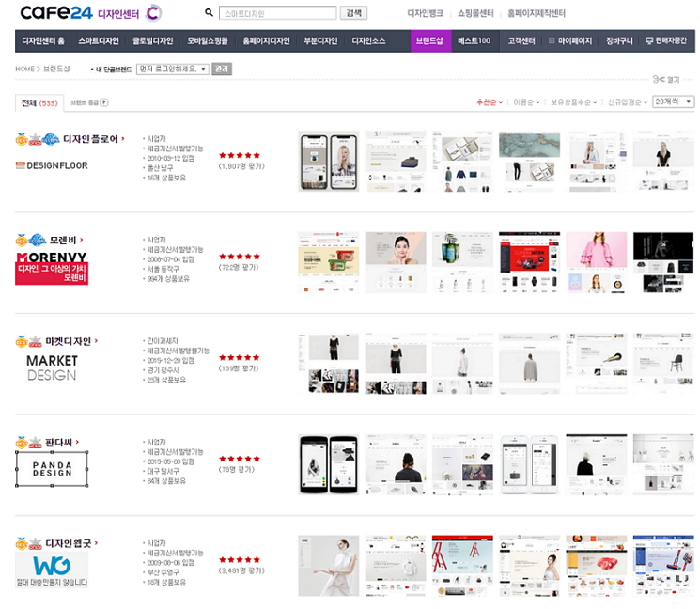Select the purple 브랜드샵 tab
The width and height of the screenshot is (700, 609).
coord(430,41)
